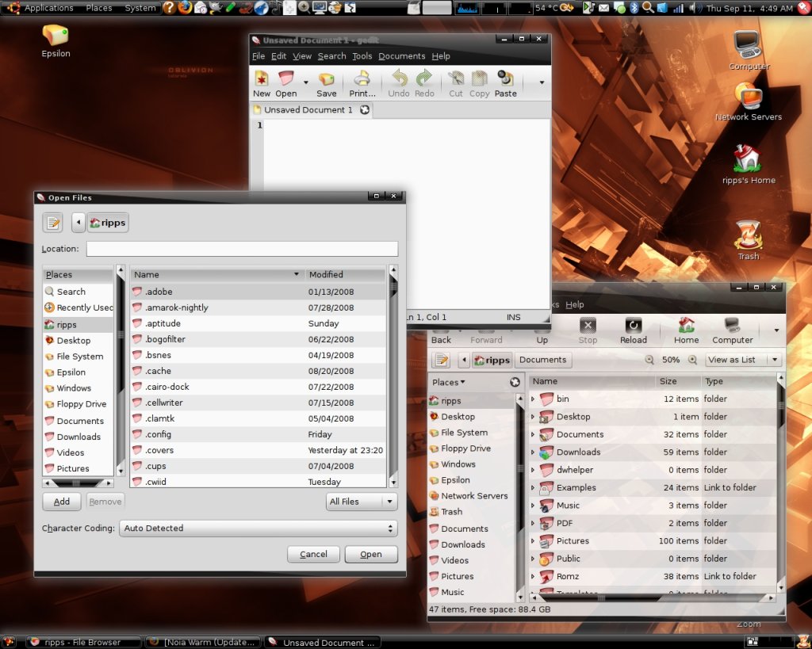
Task: Open the help icon in top panel
Action: [169, 8]
